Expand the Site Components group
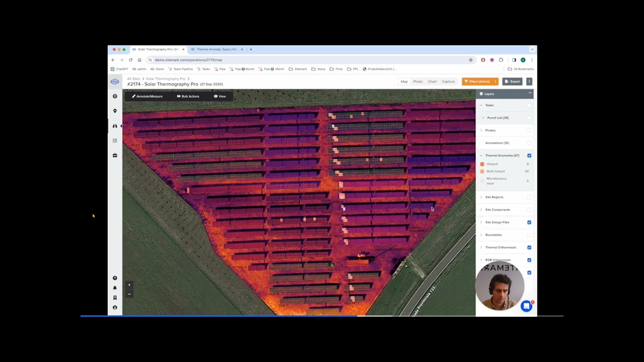 (481, 210)
